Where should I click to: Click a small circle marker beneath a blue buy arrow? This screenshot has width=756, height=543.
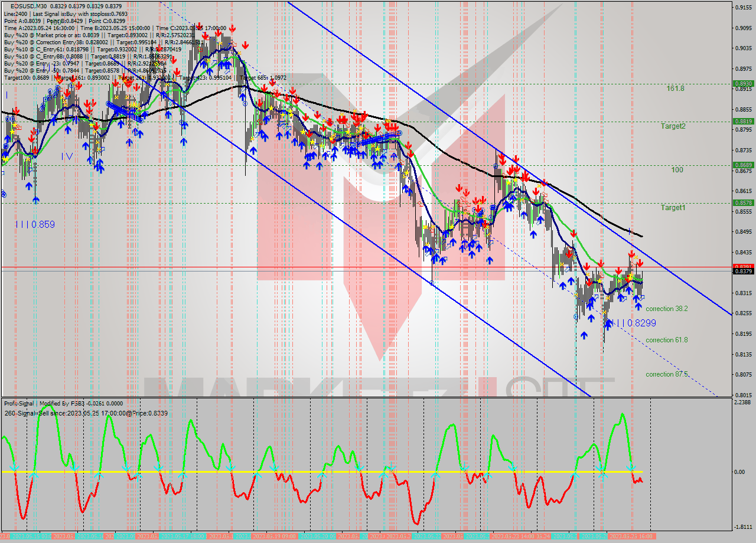point(575,316)
